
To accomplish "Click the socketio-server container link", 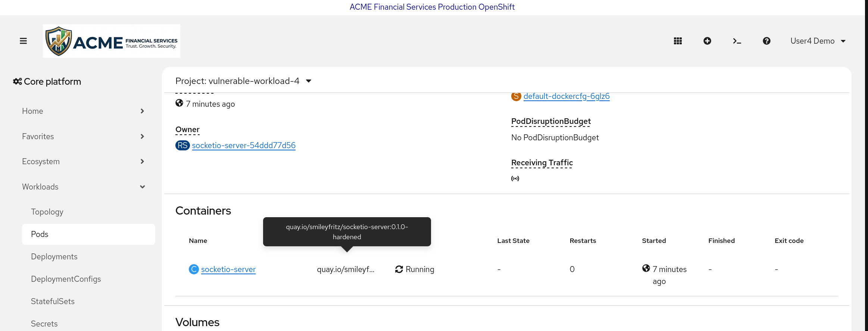I will [x=228, y=269].
